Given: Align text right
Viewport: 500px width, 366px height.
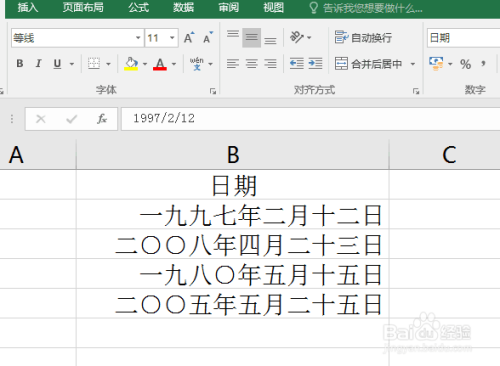Looking at the screenshot, I should click(270, 63).
